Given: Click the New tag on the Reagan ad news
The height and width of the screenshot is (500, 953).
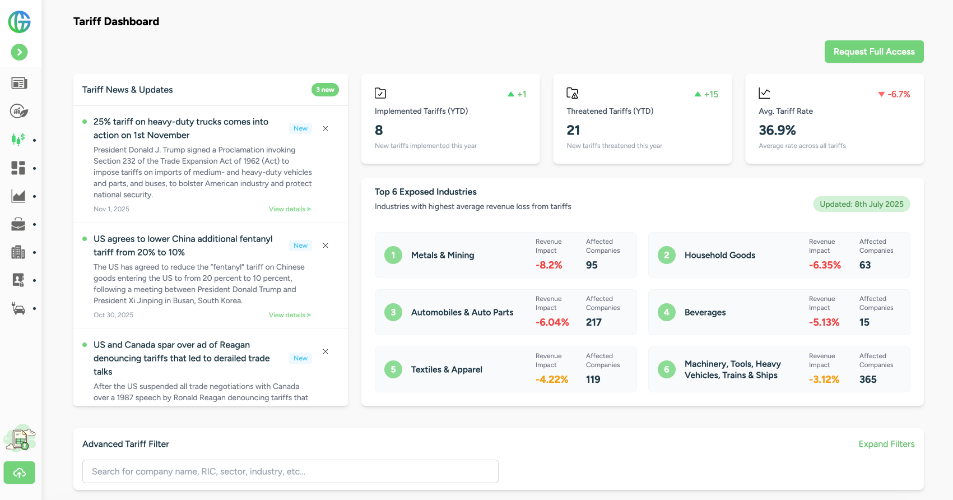Looking at the screenshot, I should pyautogui.click(x=300, y=358).
